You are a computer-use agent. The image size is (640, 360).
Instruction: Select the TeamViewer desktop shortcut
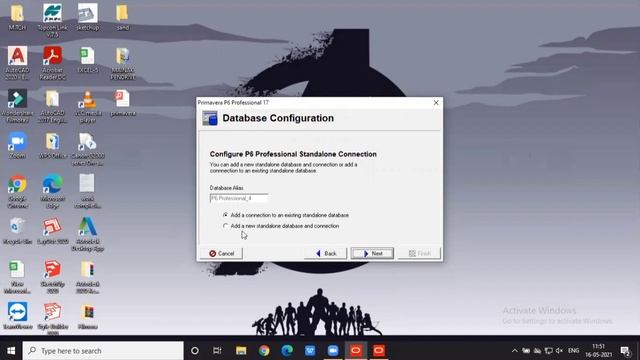(x=17, y=316)
